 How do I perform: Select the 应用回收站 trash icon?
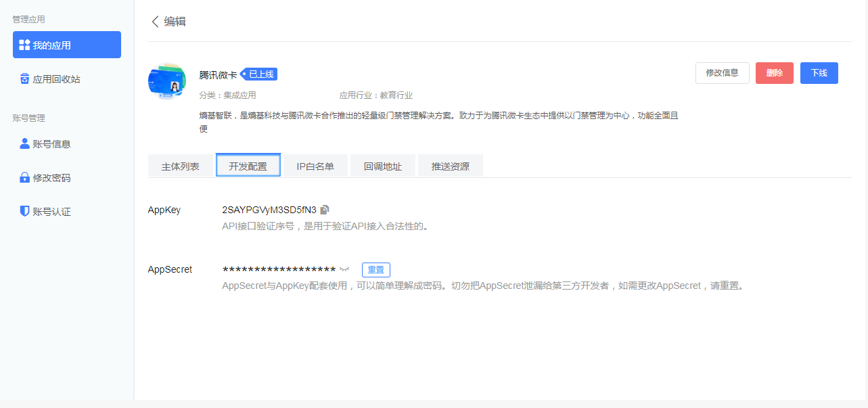coord(24,78)
